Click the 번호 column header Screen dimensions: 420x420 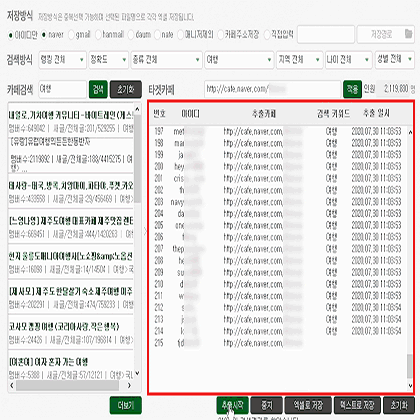tap(159, 114)
